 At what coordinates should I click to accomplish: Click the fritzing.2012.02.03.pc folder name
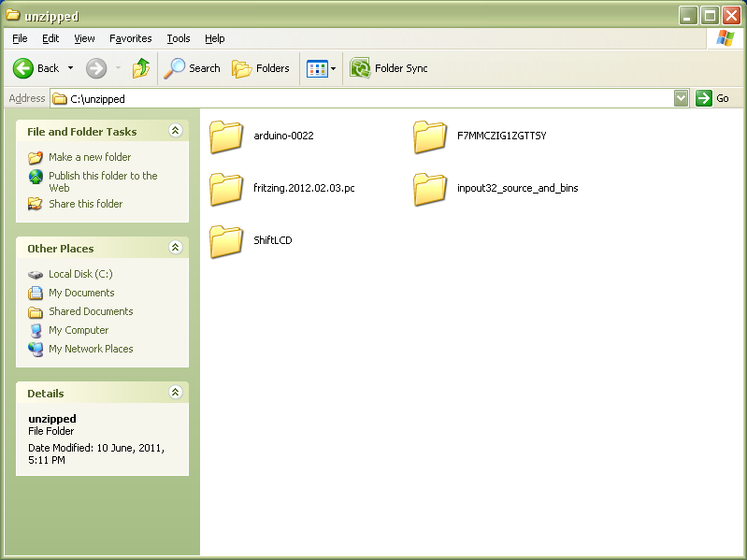(x=304, y=188)
